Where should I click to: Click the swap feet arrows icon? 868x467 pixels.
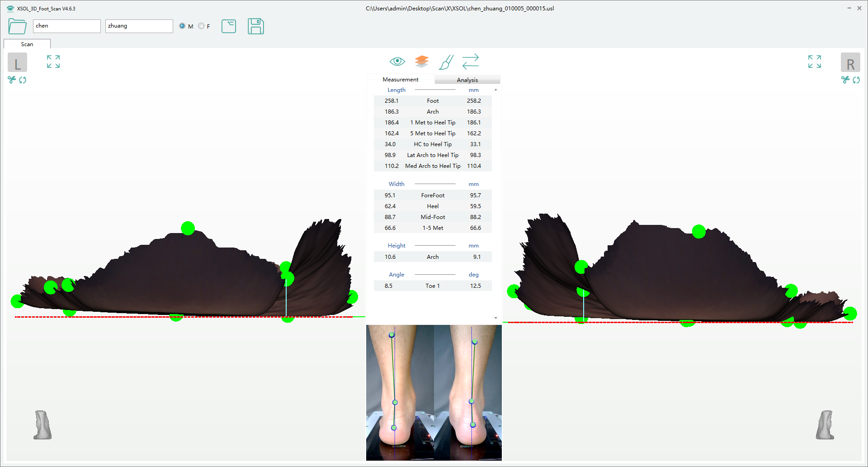(x=471, y=62)
